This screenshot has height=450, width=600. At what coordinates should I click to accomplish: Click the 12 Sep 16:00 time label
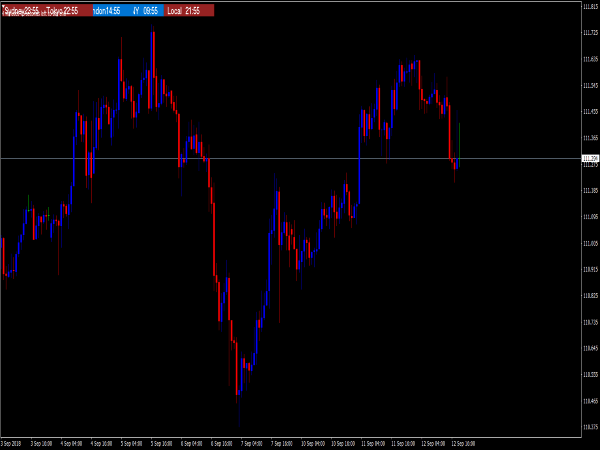[x=463, y=443]
